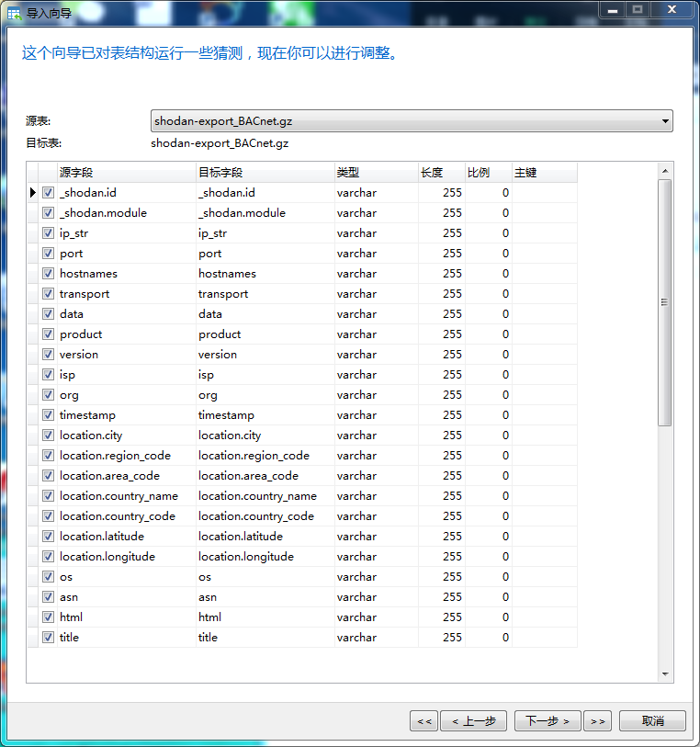Select the length cell for version

442,354
